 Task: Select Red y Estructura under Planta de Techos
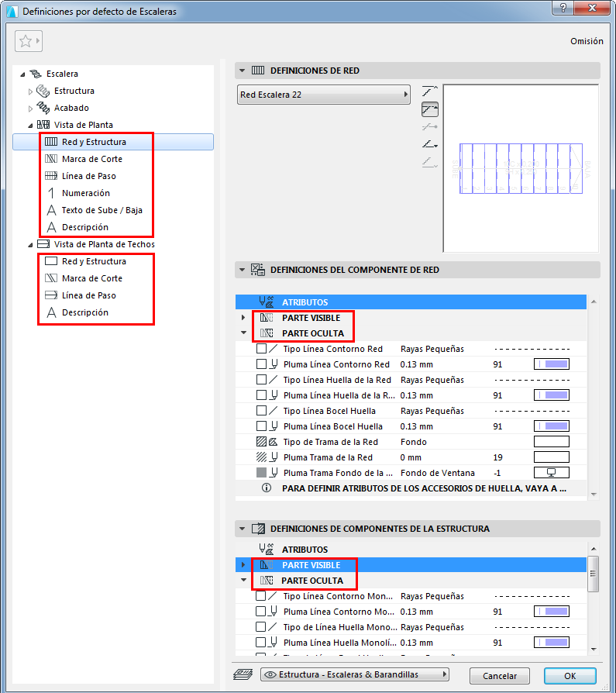tap(94, 261)
